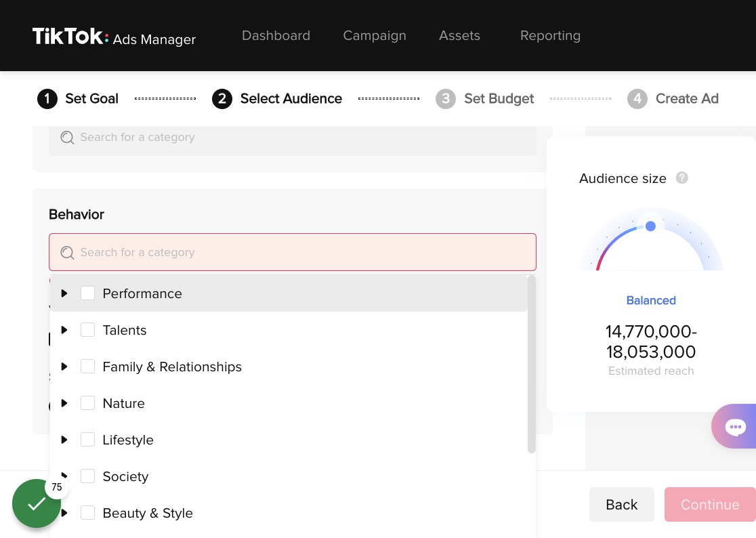
Task: Open the Reporting menu
Action: (x=550, y=36)
